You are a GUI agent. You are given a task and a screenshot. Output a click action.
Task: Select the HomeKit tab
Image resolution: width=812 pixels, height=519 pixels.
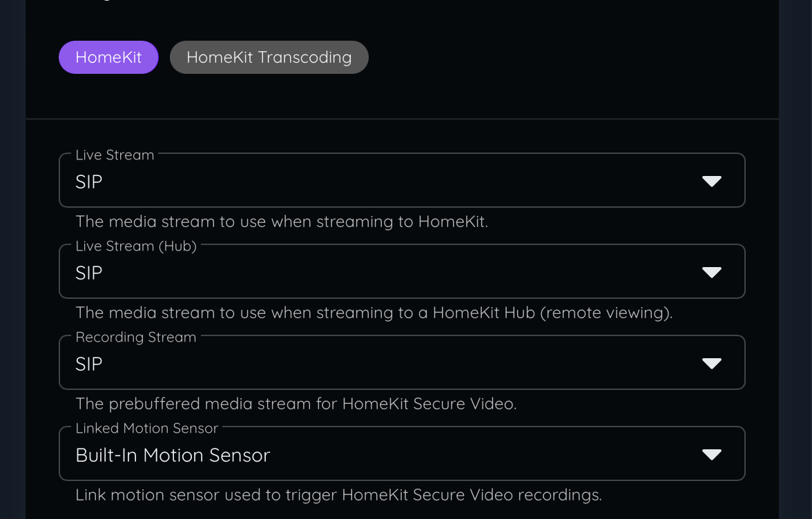[108, 57]
